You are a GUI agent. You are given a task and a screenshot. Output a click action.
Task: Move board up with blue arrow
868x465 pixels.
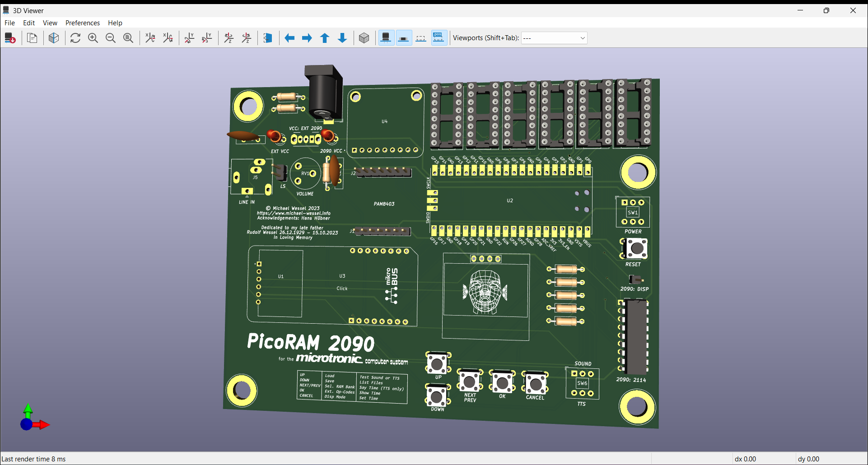click(325, 38)
